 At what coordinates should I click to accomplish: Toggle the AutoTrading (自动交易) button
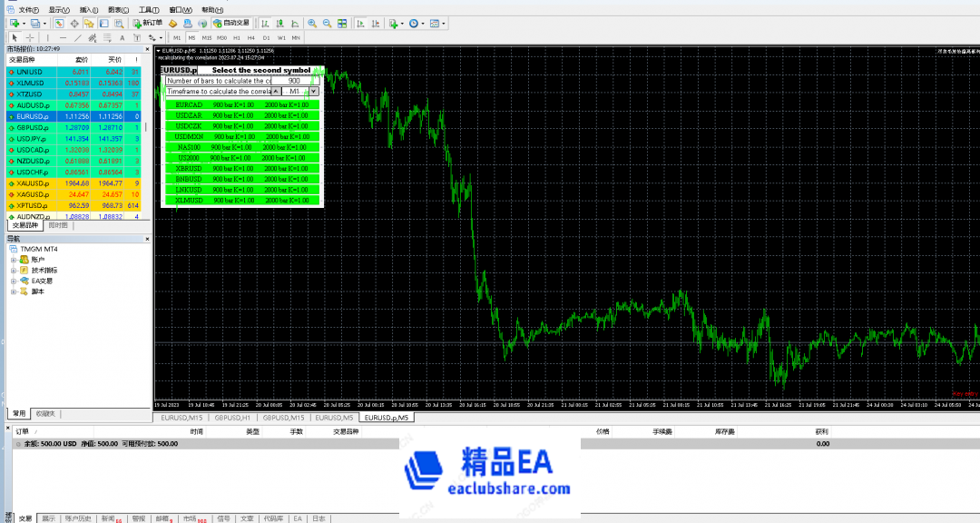(x=230, y=23)
